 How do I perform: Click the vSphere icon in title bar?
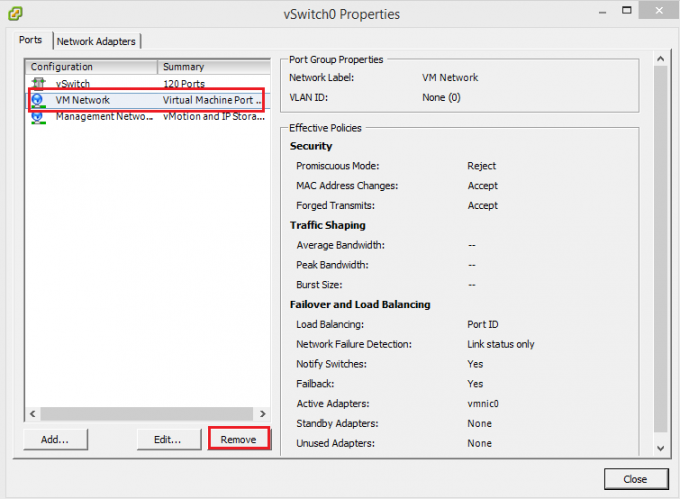14,14
